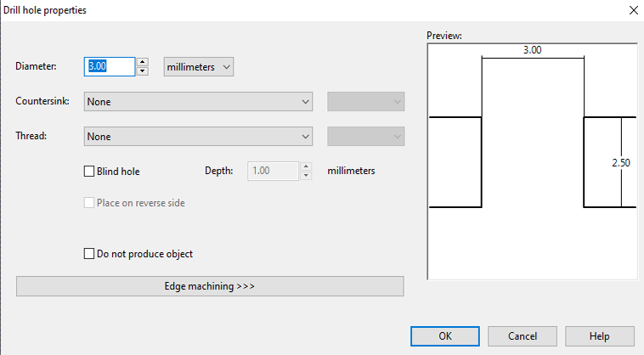The image size is (644, 355).
Task: Open Help for drill hole properties
Action: 599,335
